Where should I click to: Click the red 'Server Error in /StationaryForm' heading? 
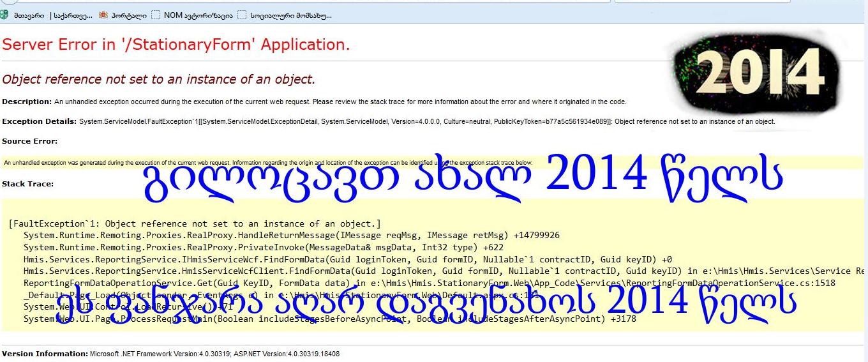coord(176,45)
